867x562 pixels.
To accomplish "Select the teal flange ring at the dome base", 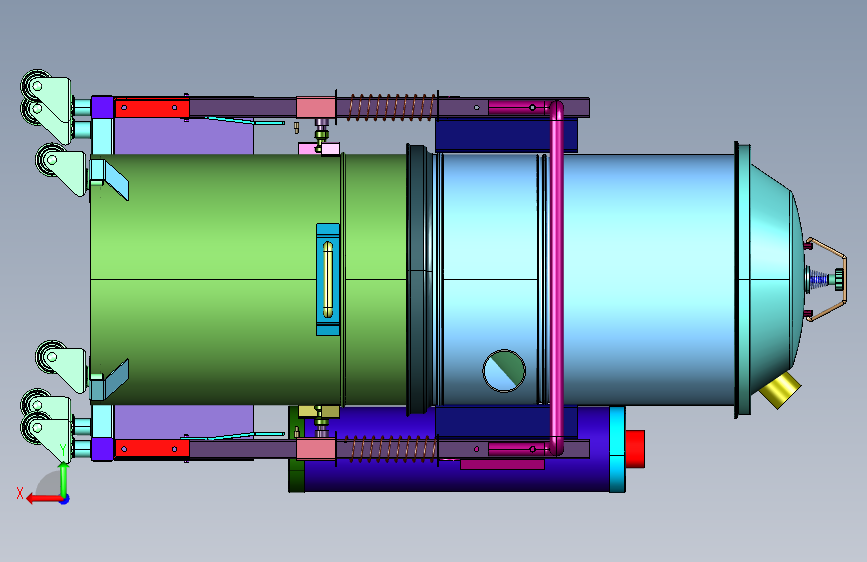I will click(743, 279).
